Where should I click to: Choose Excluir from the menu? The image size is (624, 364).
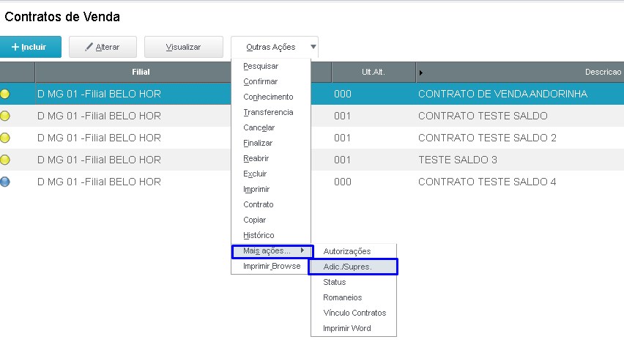(255, 174)
